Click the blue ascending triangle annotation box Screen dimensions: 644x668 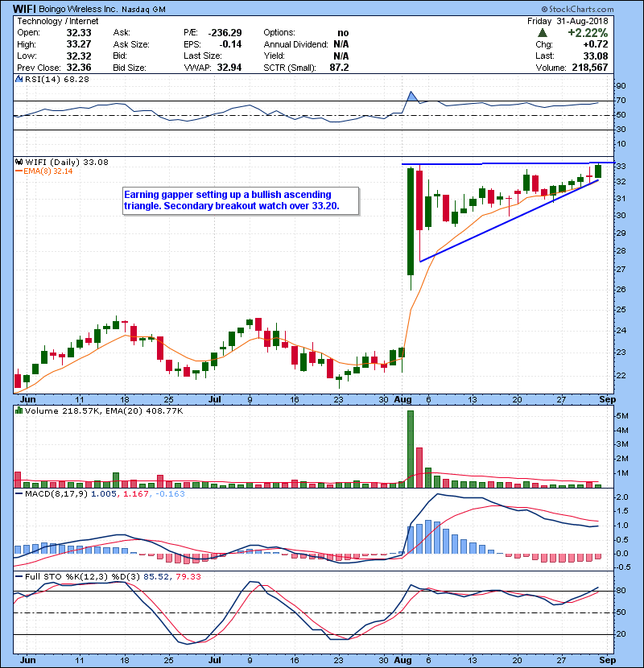(241, 200)
